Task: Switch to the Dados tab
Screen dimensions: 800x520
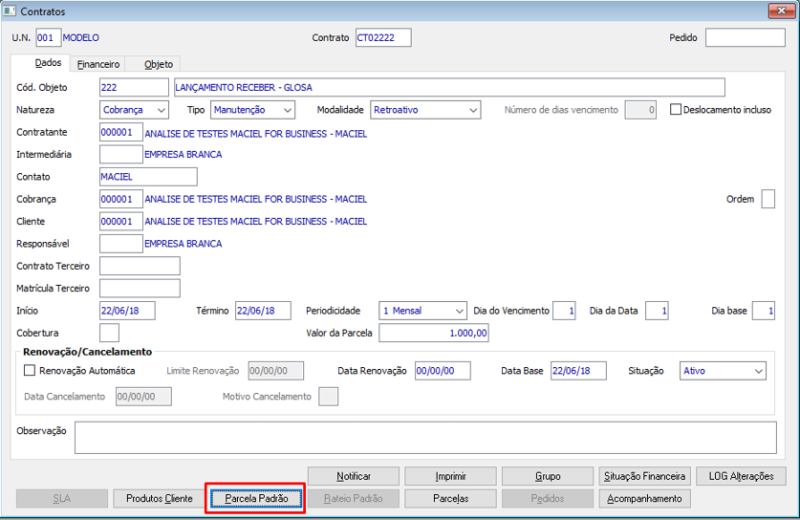Action: [48, 63]
